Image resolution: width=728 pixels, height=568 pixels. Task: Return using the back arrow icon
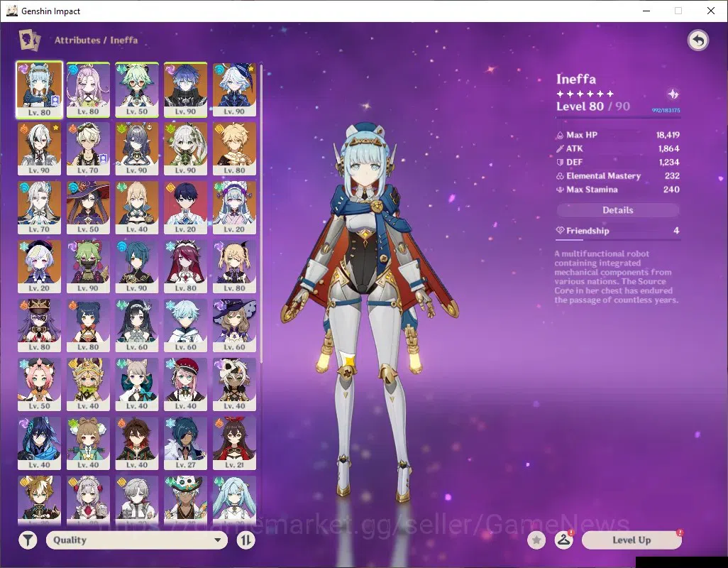click(x=697, y=41)
